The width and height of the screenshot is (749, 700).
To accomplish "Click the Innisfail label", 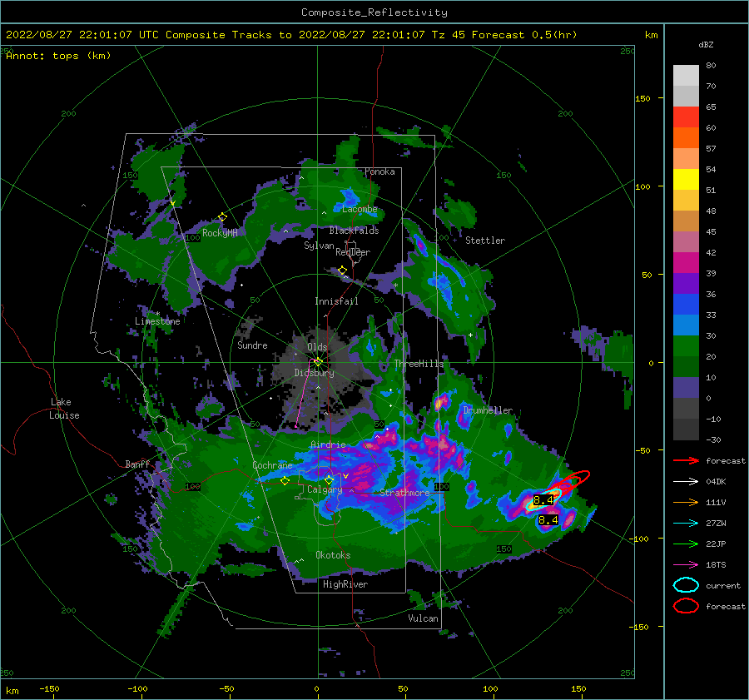I will click(x=336, y=301).
